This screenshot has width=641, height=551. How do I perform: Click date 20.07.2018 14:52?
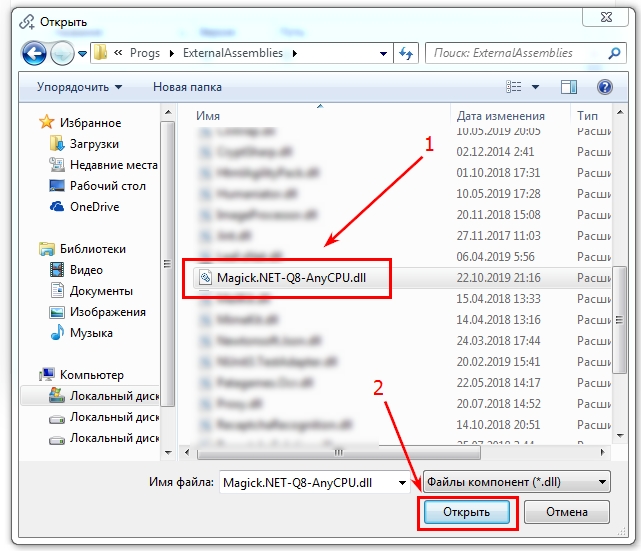point(498,404)
